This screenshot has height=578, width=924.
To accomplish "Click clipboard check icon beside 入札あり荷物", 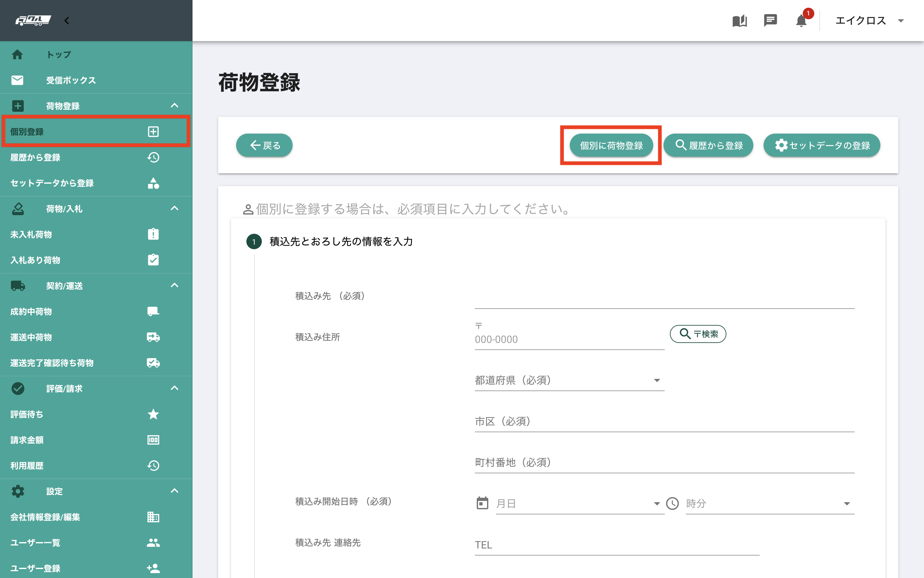I will (153, 259).
